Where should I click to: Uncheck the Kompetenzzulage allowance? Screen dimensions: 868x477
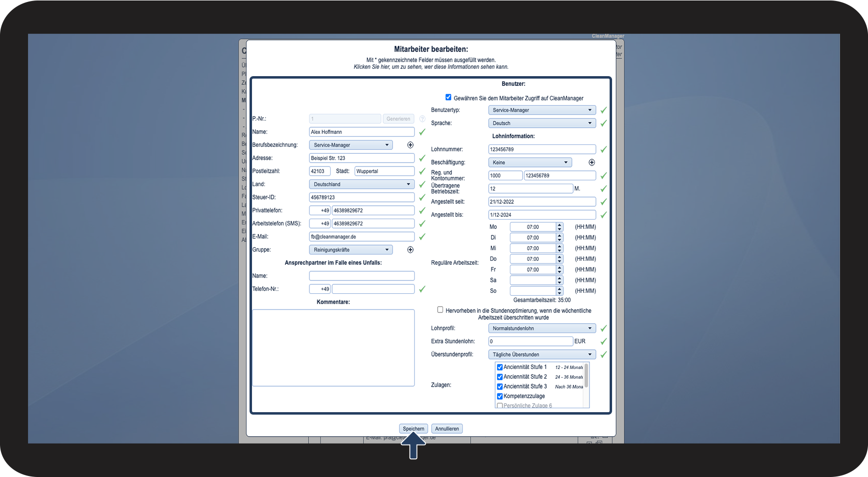click(x=500, y=396)
